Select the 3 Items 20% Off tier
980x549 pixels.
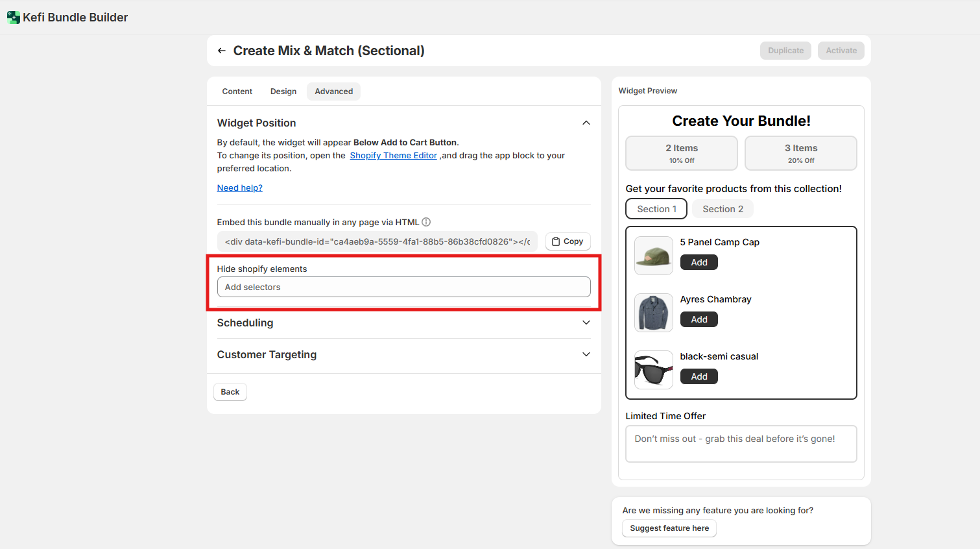(800, 153)
